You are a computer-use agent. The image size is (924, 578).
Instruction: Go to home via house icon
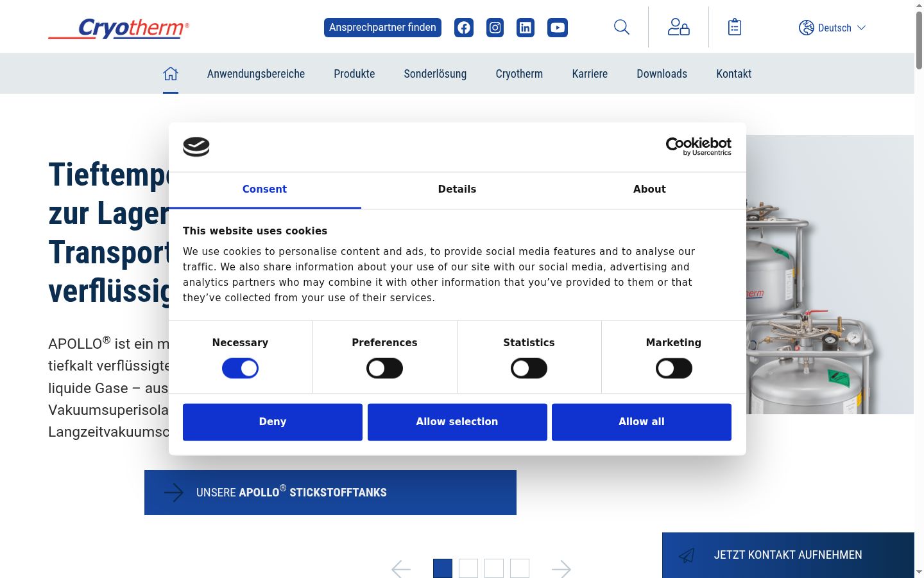[171, 74]
